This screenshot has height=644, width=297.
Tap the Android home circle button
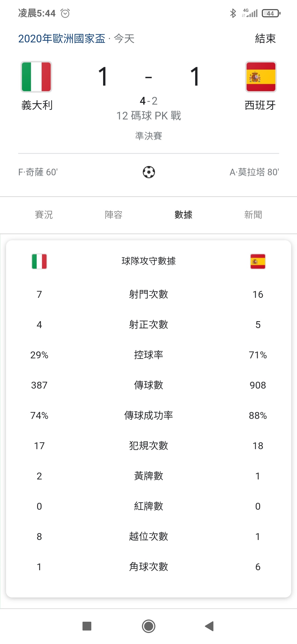pos(148,626)
